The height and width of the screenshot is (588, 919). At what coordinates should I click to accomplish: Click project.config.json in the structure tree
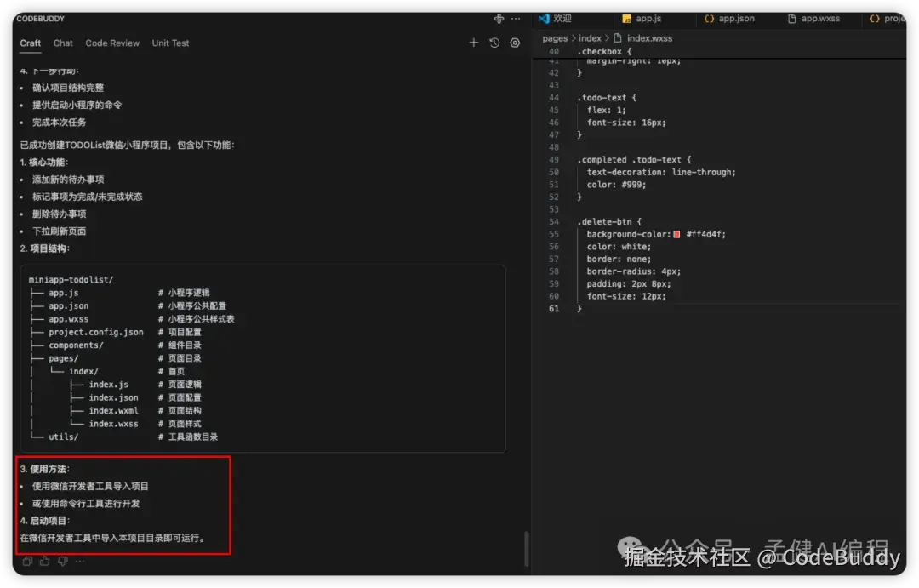tap(96, 333)
